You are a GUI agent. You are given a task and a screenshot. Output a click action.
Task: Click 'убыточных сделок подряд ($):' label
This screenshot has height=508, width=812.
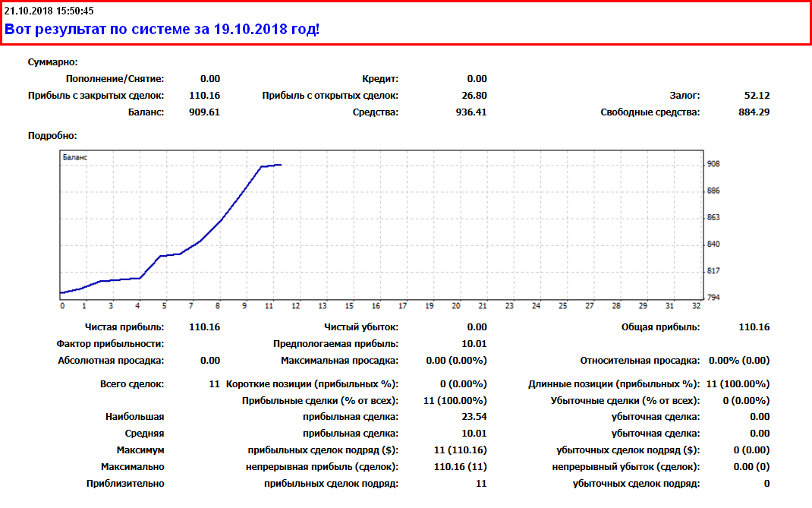pos(628,450)
